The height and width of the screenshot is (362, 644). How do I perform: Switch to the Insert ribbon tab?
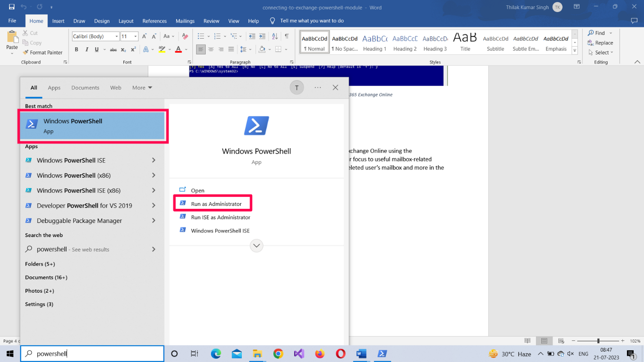click(58, 21)
